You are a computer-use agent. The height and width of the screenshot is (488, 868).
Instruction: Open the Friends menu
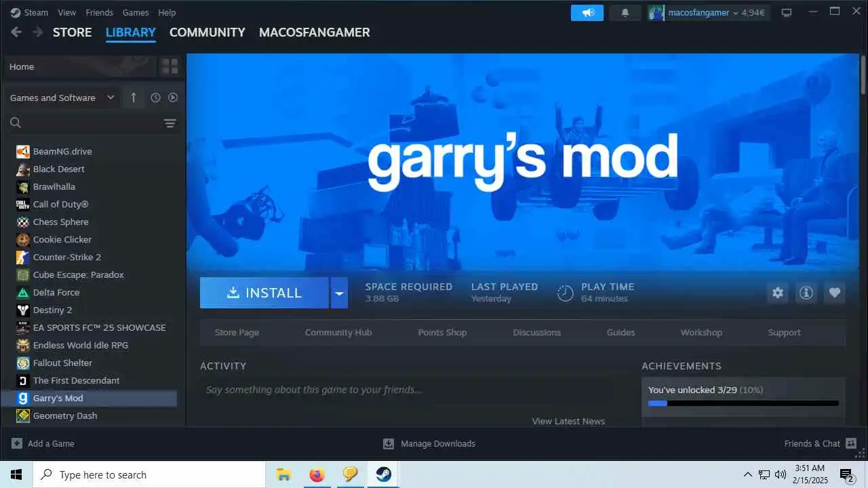(x=100, y=12)
